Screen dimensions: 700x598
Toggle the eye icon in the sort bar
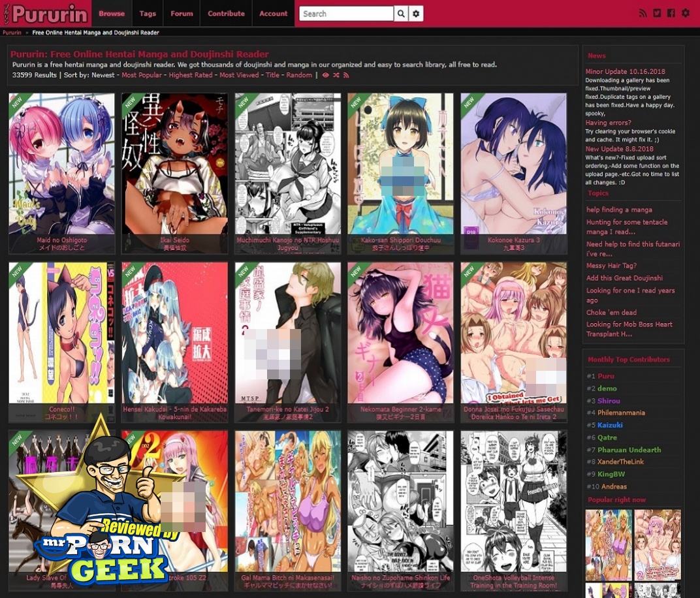[x=325, y=75]
